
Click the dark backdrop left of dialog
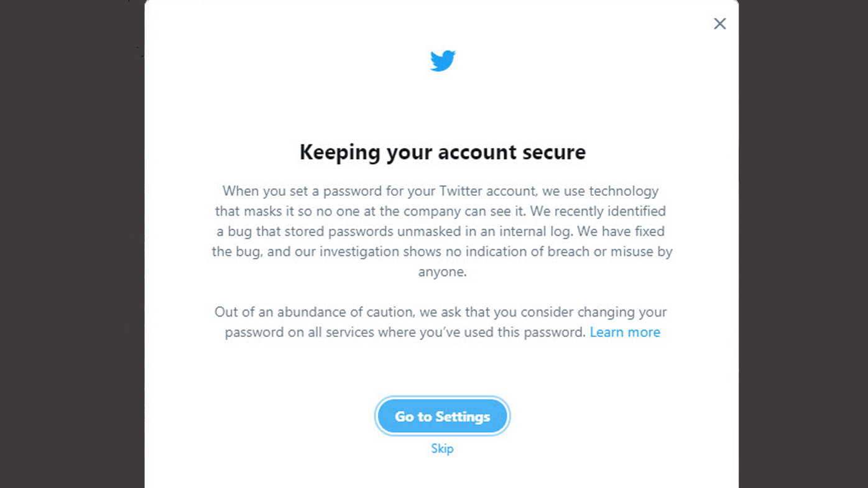pos(72,249)
